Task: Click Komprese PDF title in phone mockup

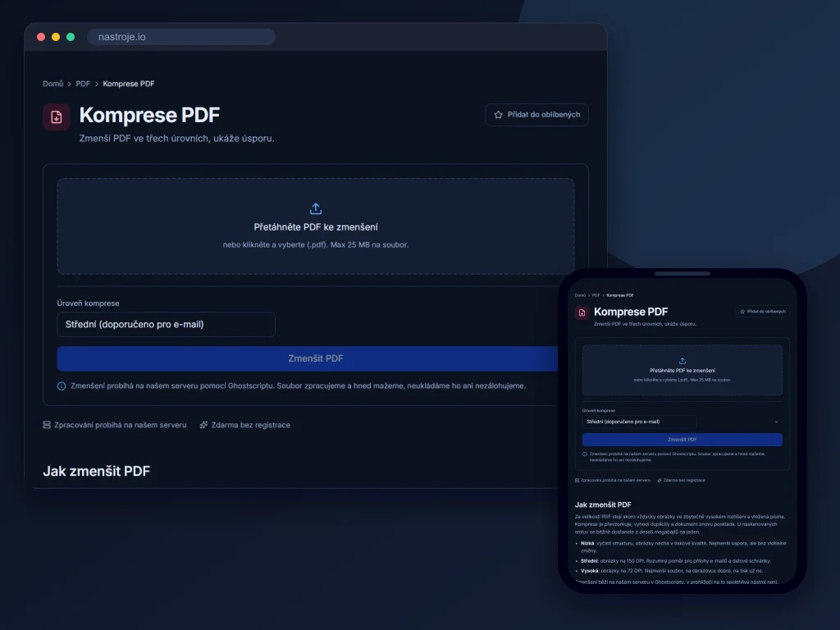Action: pos(631,312)
